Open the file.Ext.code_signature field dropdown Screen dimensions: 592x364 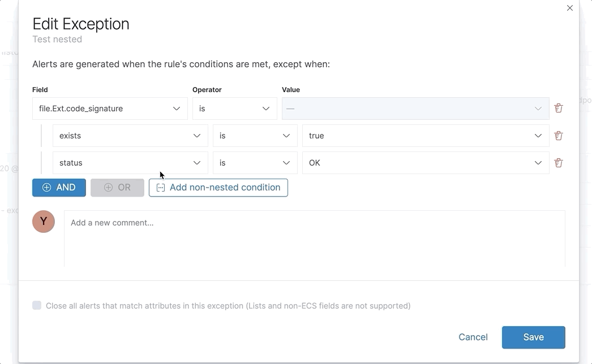click(x=110, y=109)
